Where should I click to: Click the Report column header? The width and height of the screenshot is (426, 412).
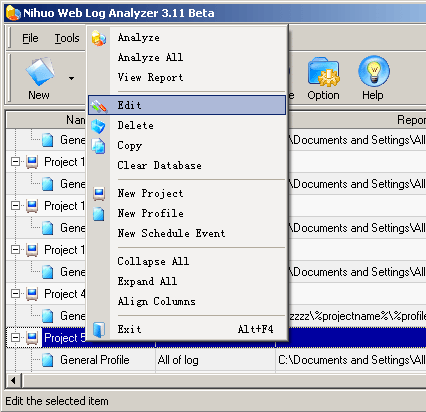click(x=357, y=120)
